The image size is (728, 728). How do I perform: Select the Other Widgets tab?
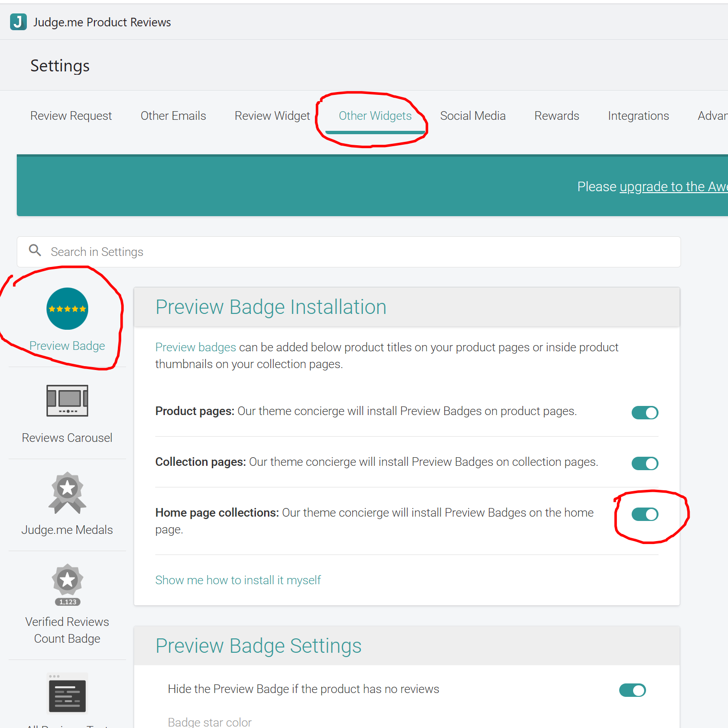pos(375,116)
